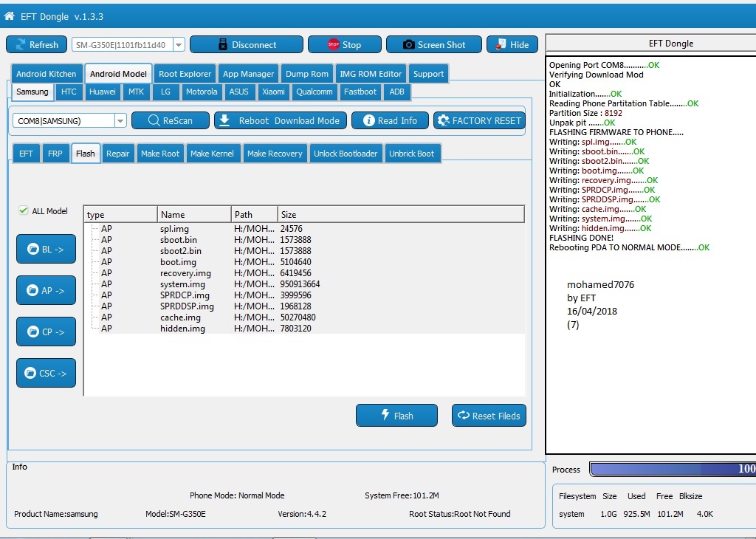Select the ADB tab
The width and height of the screenshot is (756, 539).
point(396,92)
